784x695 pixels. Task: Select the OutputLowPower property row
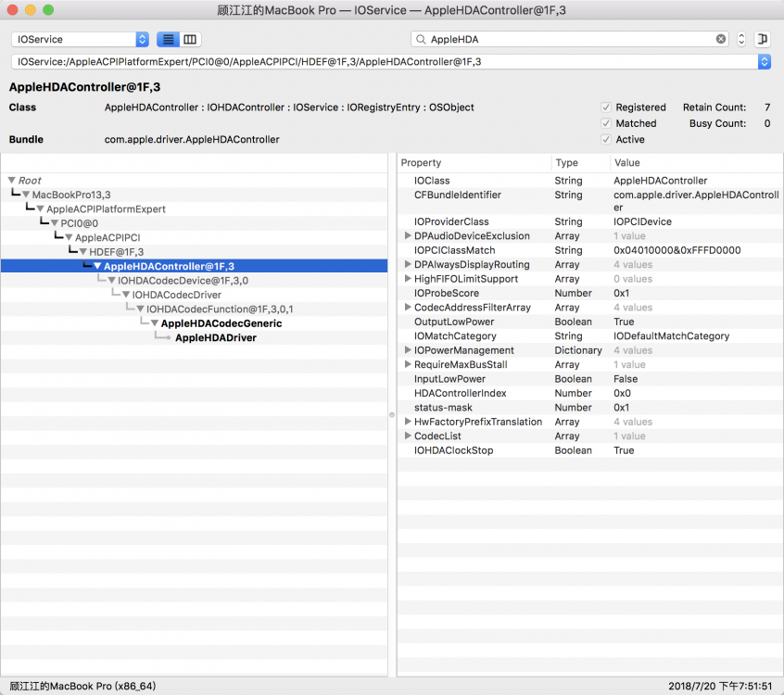[590, 322]
